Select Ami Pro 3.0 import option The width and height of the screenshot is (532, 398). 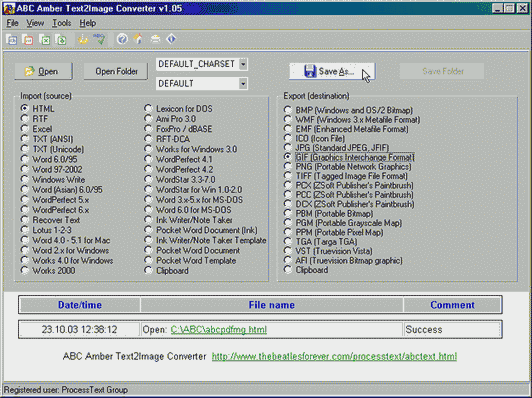click(170, 119)
